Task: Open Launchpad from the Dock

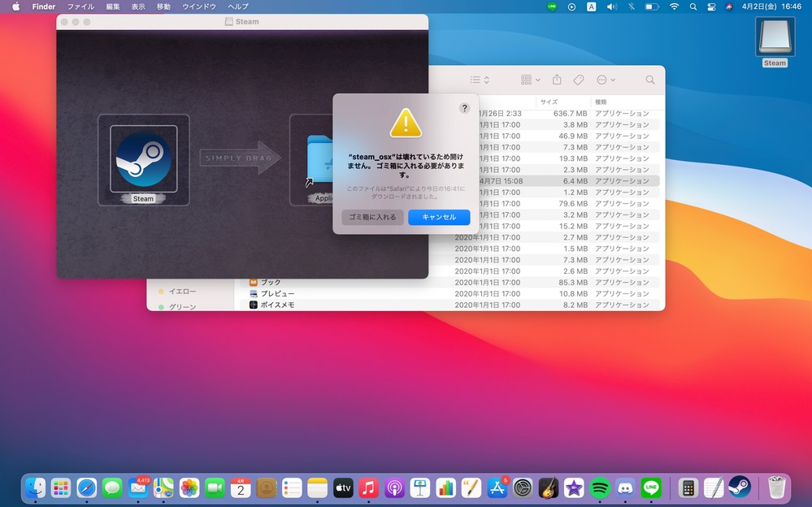Action: 61,487
